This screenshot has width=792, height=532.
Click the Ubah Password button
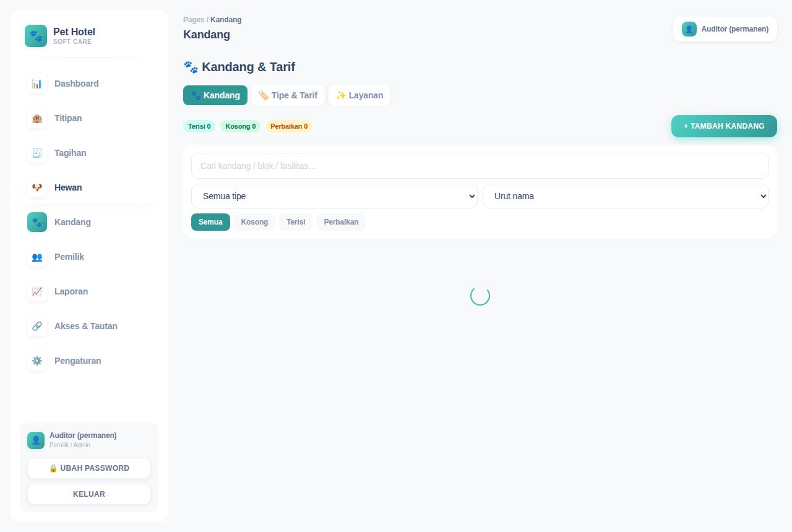pyautogui.click(x=89, y=468)
